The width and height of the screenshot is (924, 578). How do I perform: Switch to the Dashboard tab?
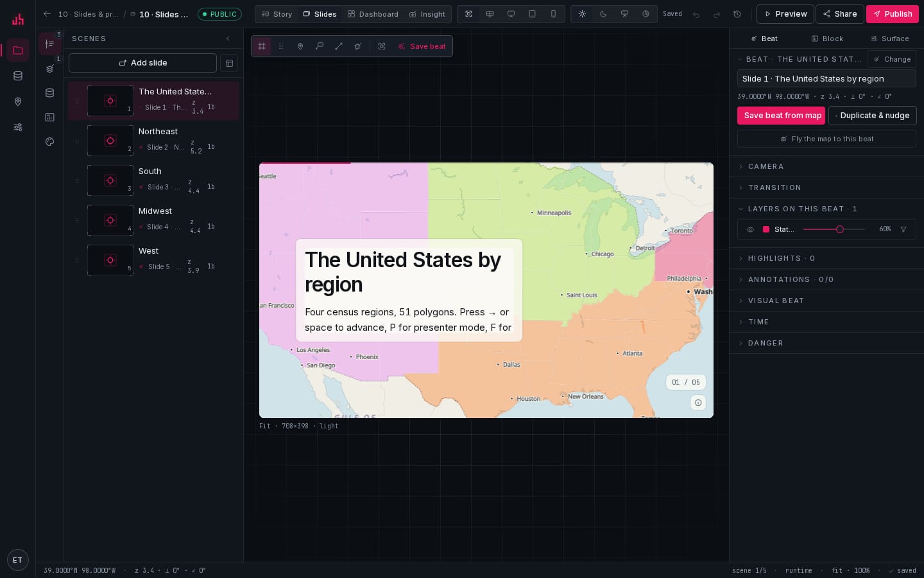point(373,14)
